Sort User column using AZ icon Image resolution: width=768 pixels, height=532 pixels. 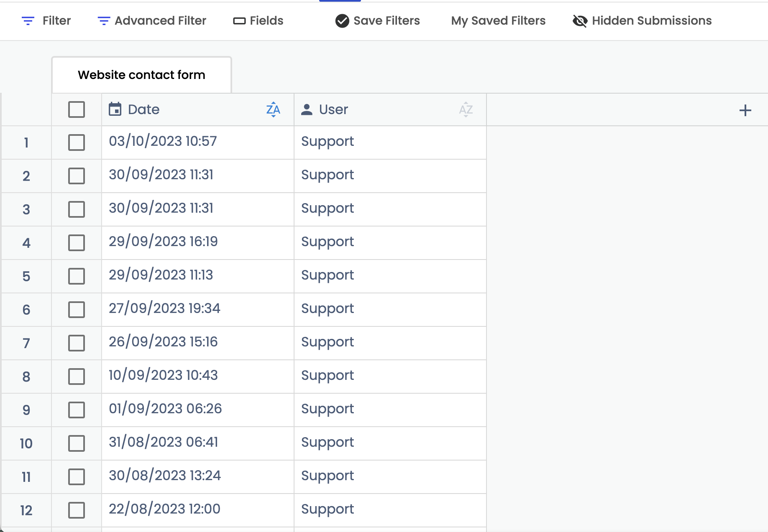tap(466, 109)
